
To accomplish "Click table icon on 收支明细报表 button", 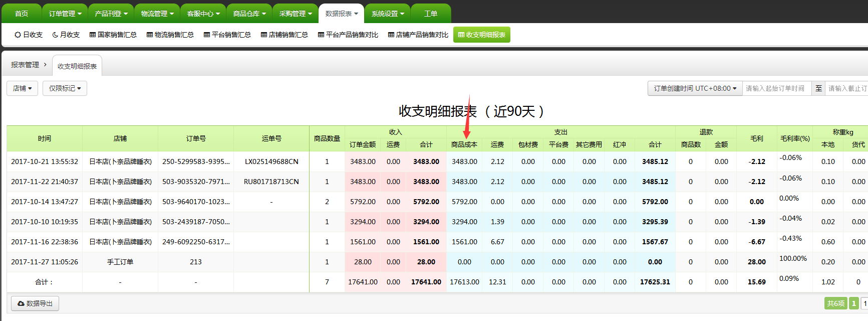I will click(461, 35).
